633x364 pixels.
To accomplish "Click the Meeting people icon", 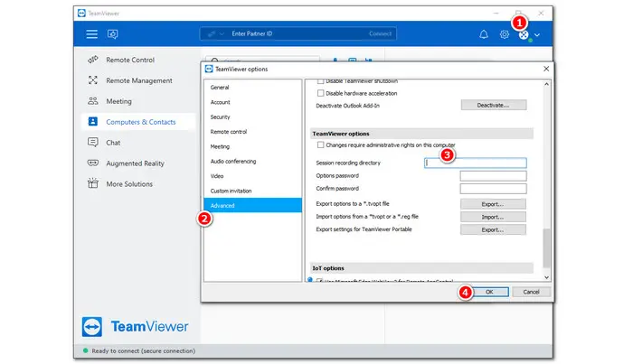I will [x=93, y=101].
